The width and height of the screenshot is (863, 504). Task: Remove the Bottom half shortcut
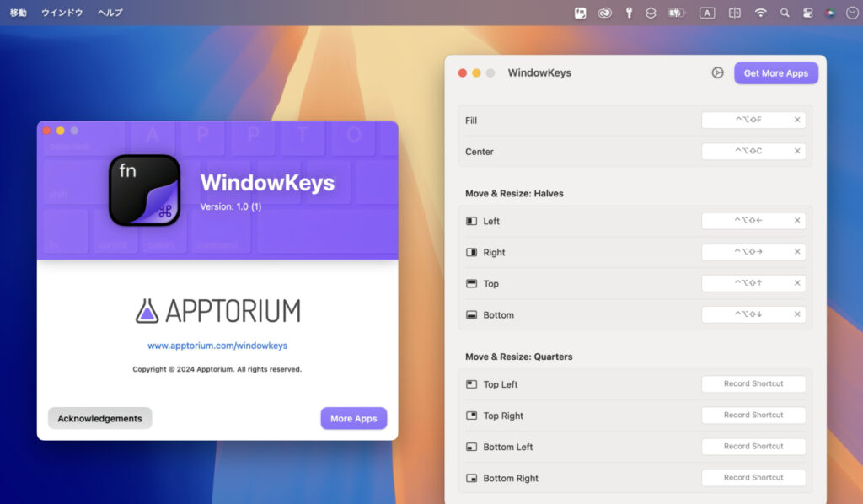(x=796, y=315)
